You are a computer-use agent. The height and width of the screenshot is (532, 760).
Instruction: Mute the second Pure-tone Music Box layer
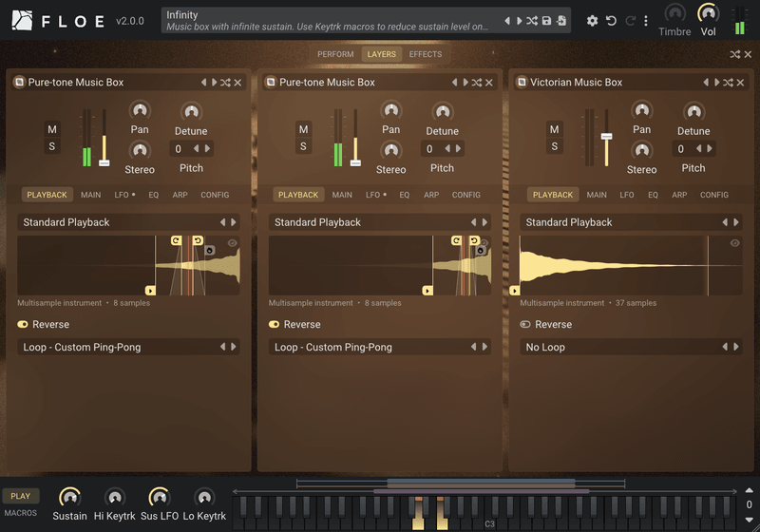coord(303,129)
